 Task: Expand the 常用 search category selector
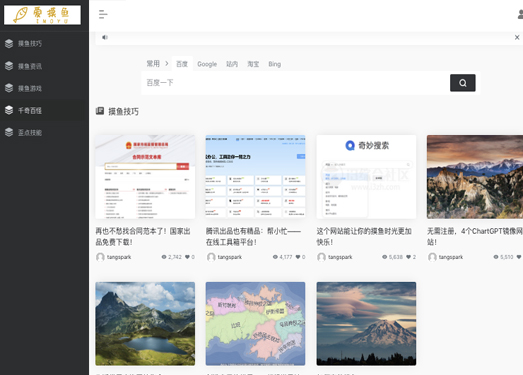[x=153, y=63]
